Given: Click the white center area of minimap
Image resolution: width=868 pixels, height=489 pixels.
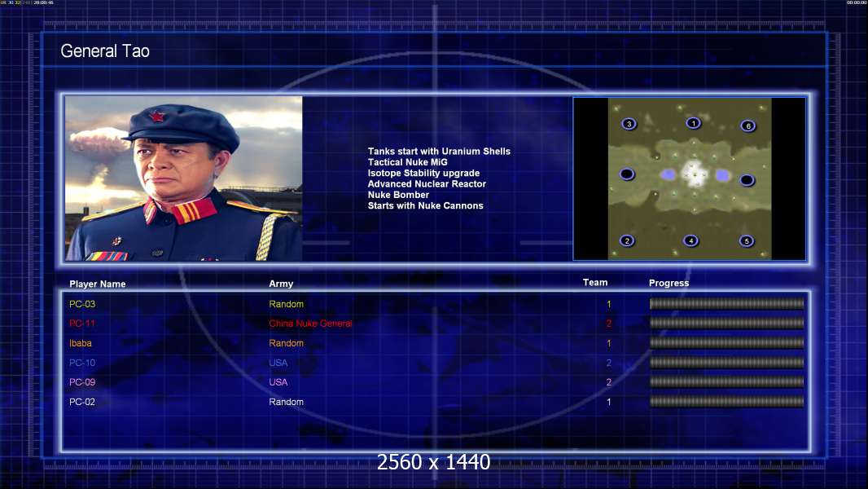Looking at the screenshot, I should click(x=695, y=174).
